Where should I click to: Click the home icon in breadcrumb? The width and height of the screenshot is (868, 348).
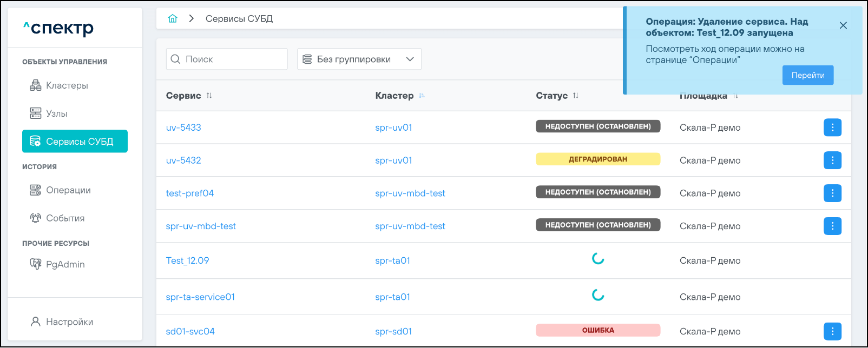point(173,19)
